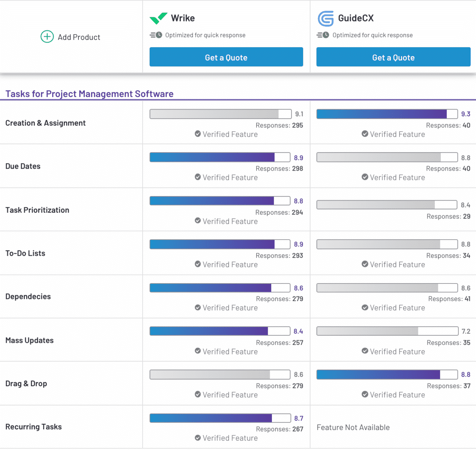Click 'Responses: 29' under GuideCX
This screenshot has height=450, width=476.
click(449, 216)
